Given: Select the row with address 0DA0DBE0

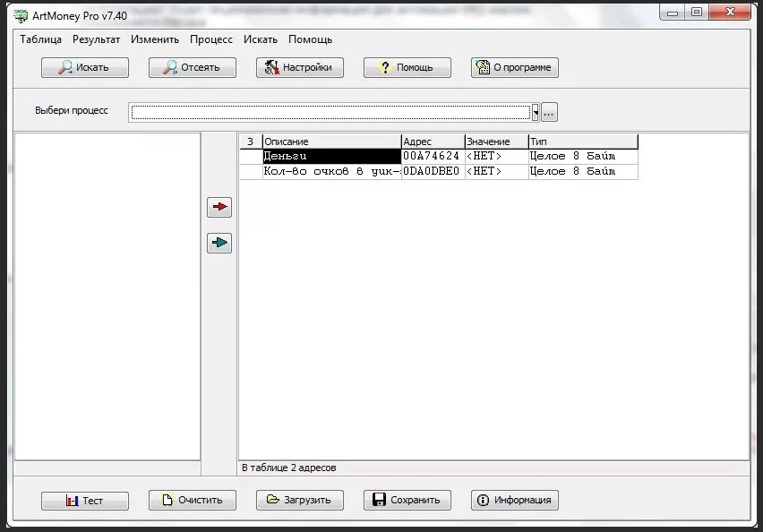Looking at the screenshot, I should click(x=439, y=171).
